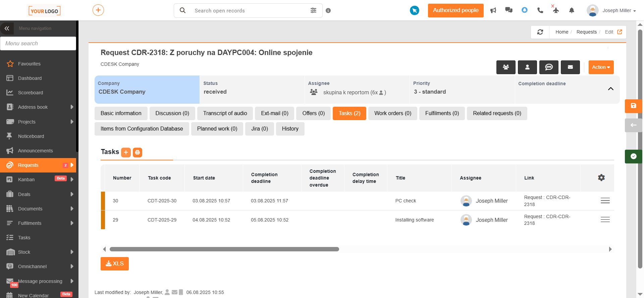Open the History tab
Image resolution: width=644 pixels, height=298 pixels.
pos(290,129)
